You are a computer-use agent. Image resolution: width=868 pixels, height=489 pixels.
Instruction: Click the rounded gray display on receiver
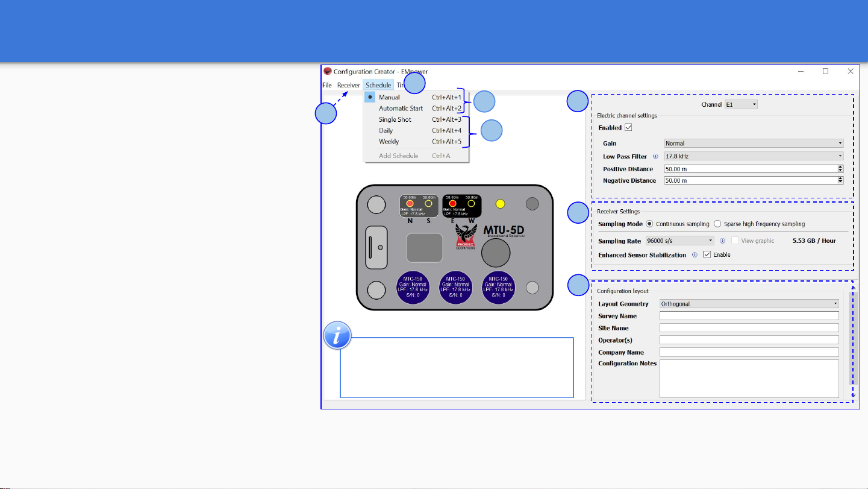coord(425,248)
